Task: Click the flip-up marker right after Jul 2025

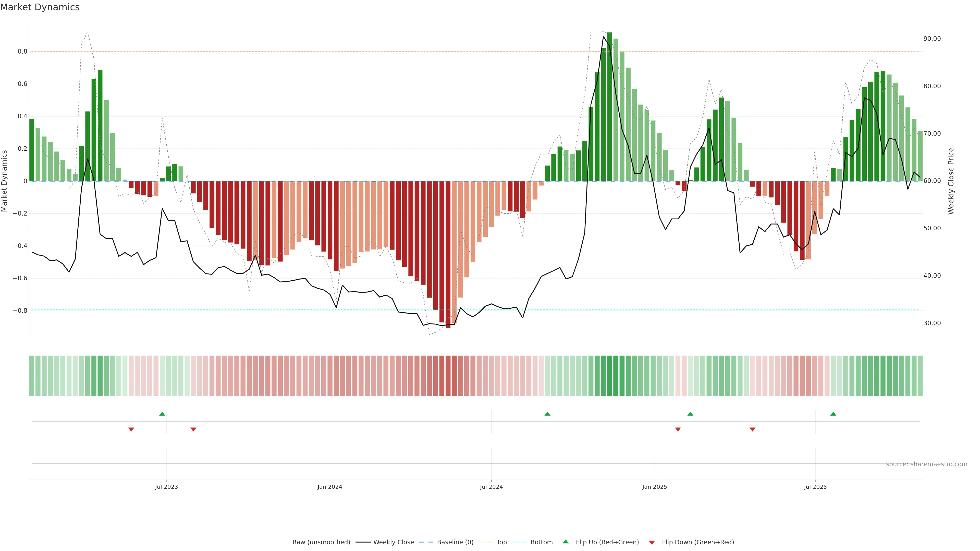Action: [x=833, y=414]
